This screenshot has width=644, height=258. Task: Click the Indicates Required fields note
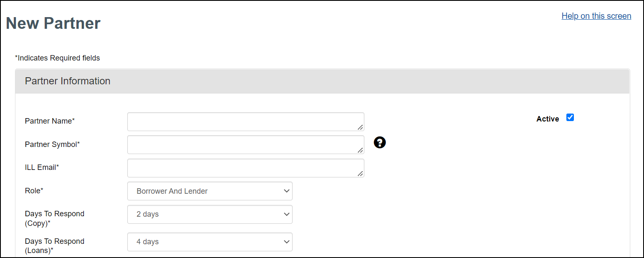click(58, 58)
